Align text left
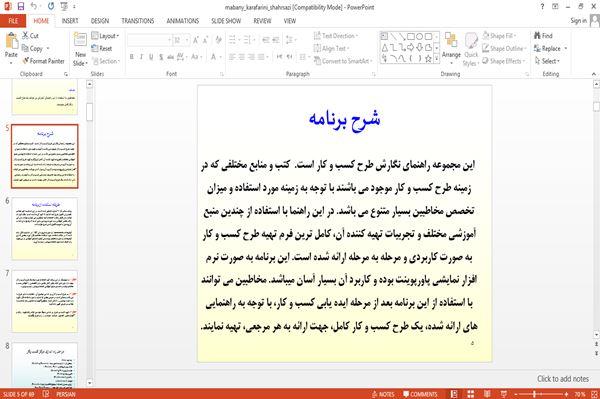The width and height of the screenshot is (600, 399). coord(232,57)
